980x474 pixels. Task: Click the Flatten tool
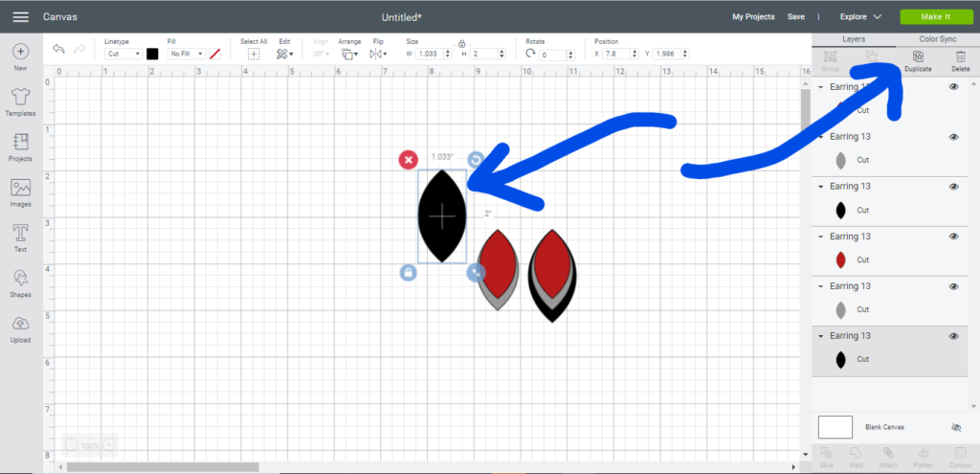[x=924, y=458]
